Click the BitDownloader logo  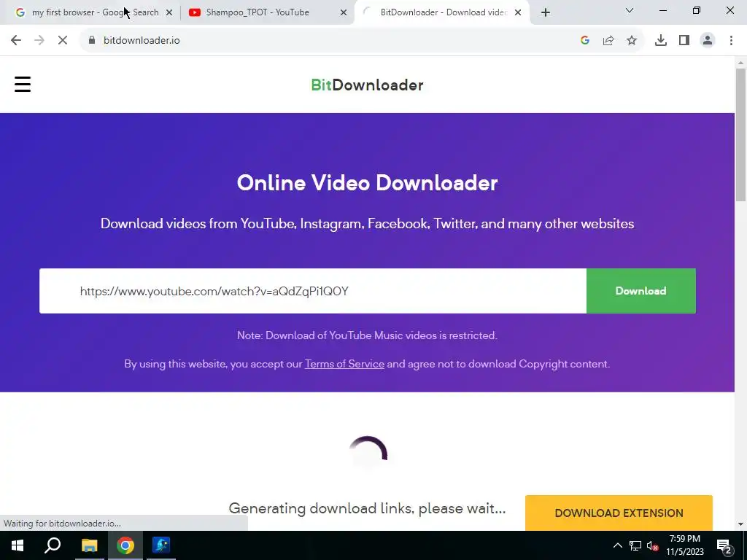click(367, 85)
